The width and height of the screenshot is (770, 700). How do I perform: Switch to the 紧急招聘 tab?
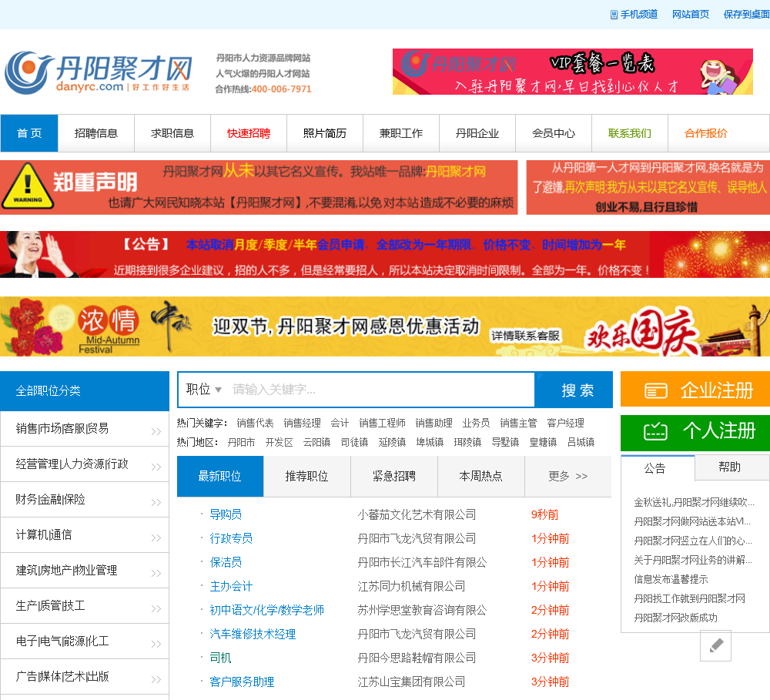pos(393,476)
